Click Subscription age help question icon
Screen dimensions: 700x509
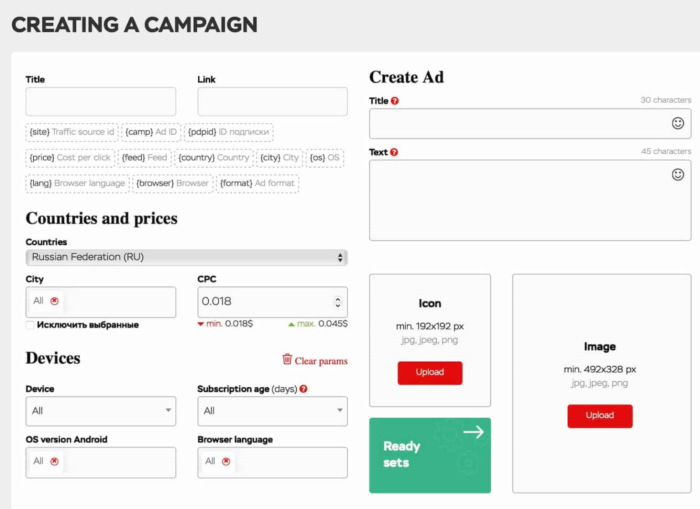coord(304,389)
